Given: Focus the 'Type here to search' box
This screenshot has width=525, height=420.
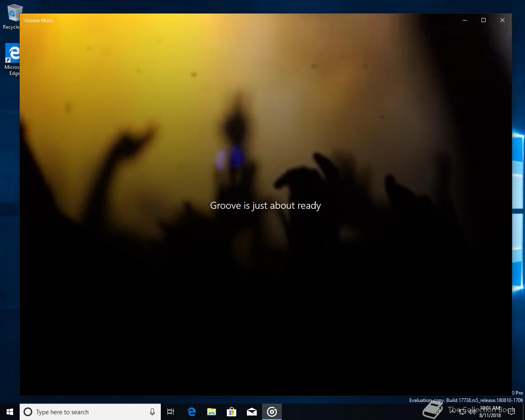Looking at the screenshot, I should pyautogui.click(x=90, y=412).
